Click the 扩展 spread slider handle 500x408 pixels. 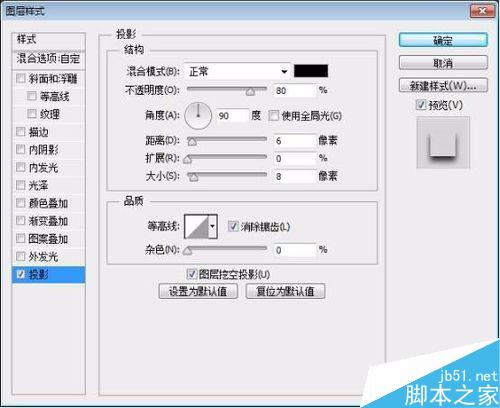point(188,159)
